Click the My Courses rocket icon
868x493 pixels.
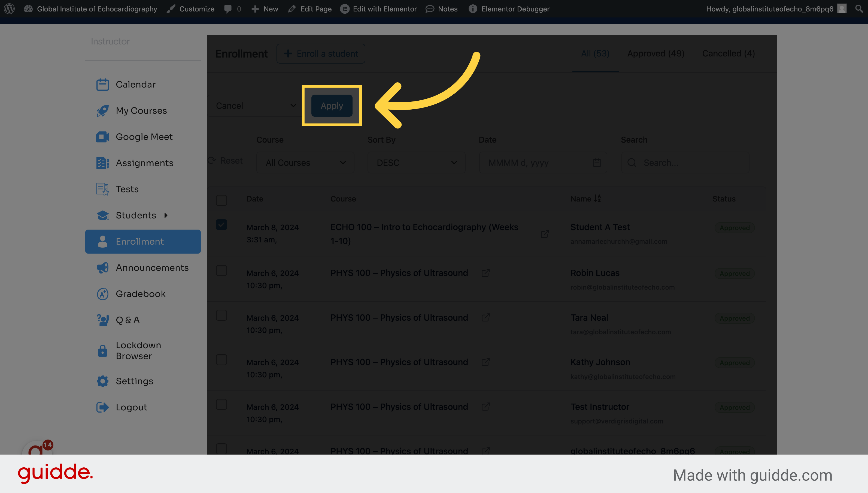pyautogui.click(x=102, y=110)
